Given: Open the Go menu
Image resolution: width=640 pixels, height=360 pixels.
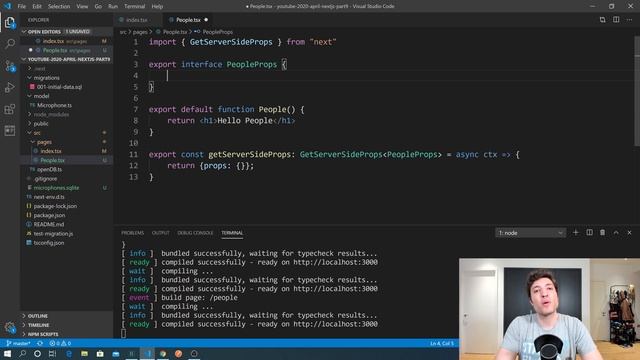Looking at the screenshot, I should click(98, 6).
